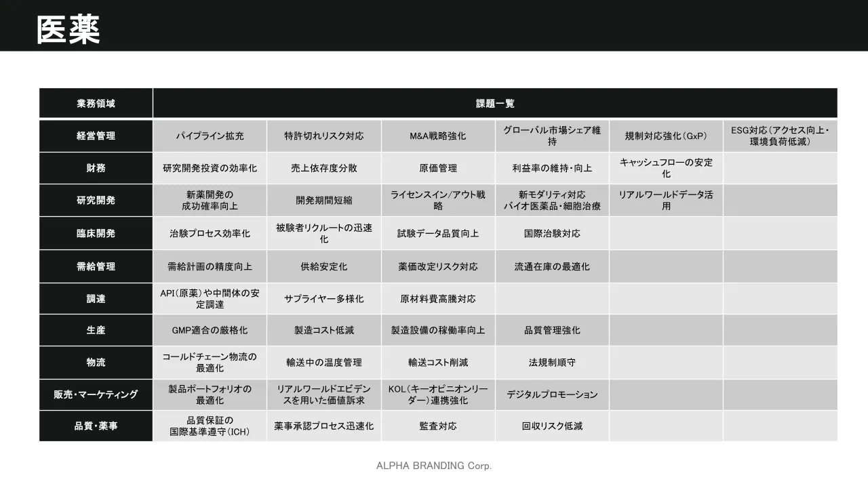Click the ALPHA BRANDING Corp. footer text

tap(434, 466)
